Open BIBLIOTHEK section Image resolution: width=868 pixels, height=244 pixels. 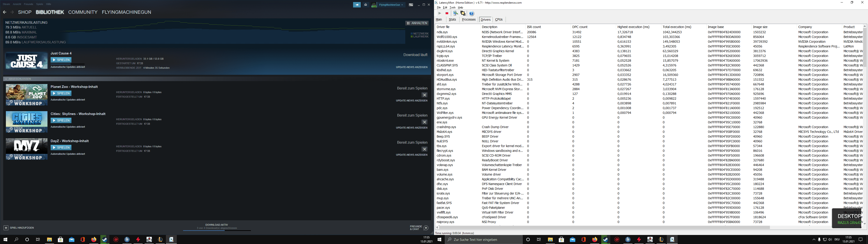click(x=50, y=12)
